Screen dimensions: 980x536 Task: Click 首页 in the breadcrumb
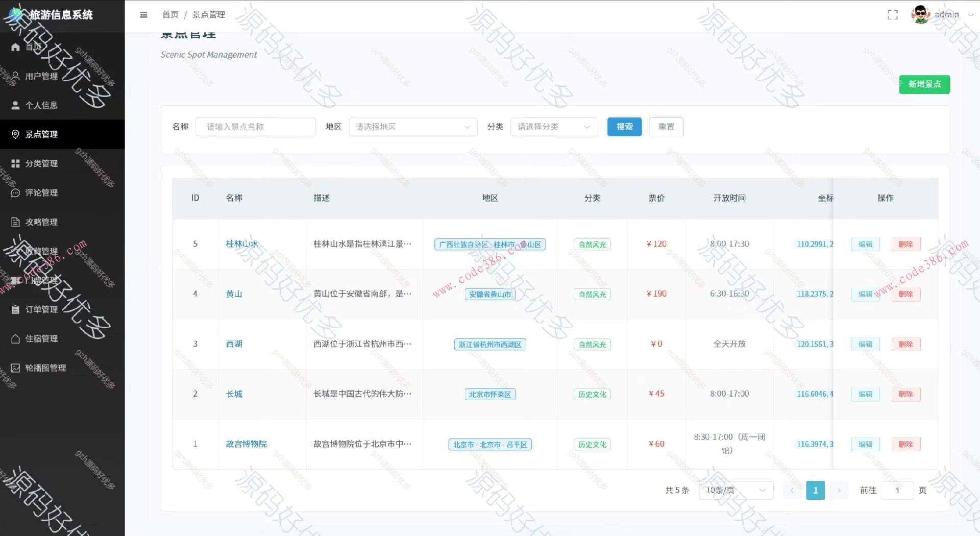(170, 14)
